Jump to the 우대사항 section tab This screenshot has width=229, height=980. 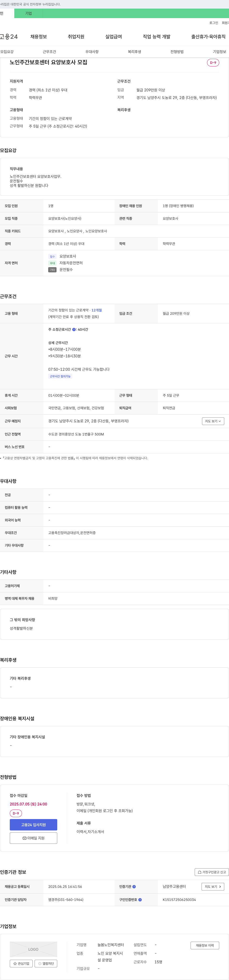pyautogui.click(x=92, y=52)
